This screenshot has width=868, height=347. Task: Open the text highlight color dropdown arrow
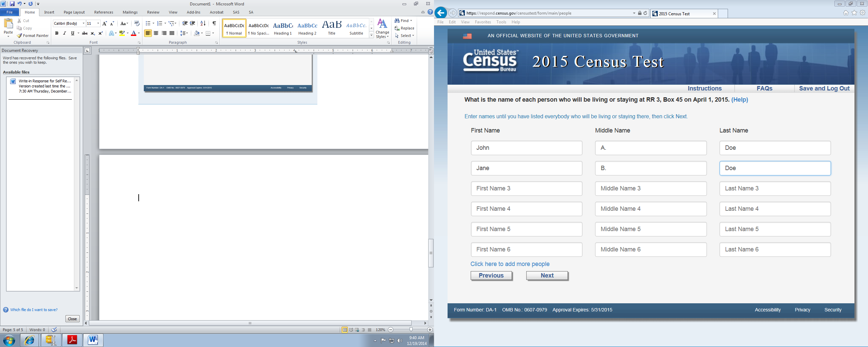coord(128,33)
